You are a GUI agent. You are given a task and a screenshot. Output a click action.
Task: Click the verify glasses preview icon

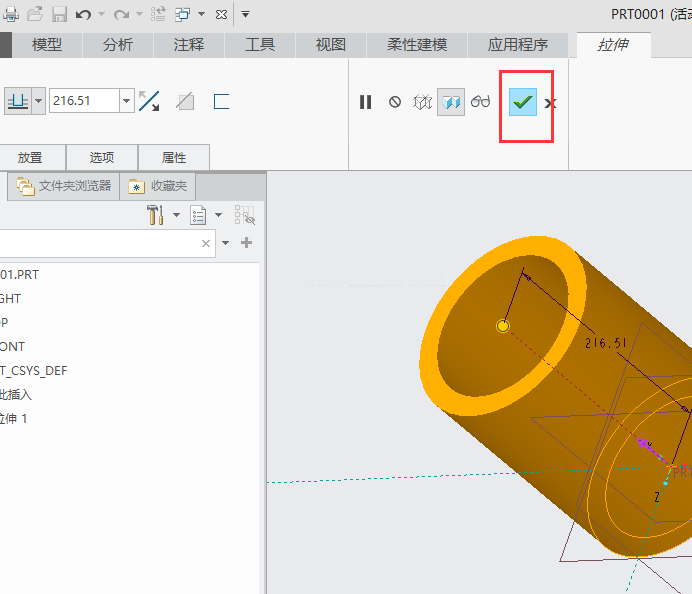pos(481,101)
